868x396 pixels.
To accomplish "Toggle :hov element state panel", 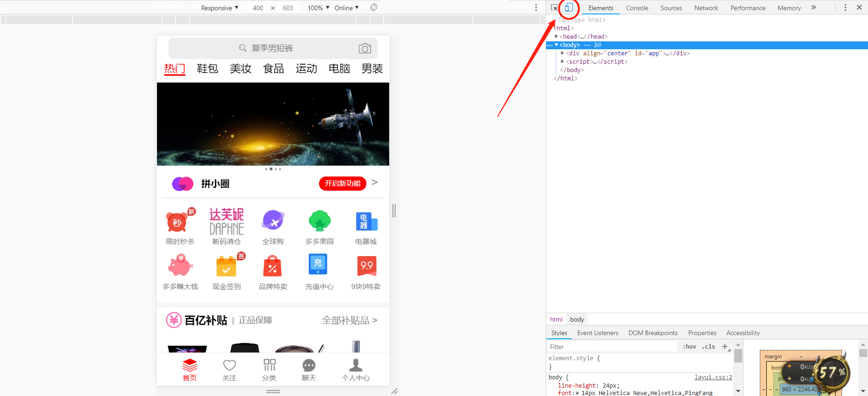I will pyautogui.click(x=690, y=347).
